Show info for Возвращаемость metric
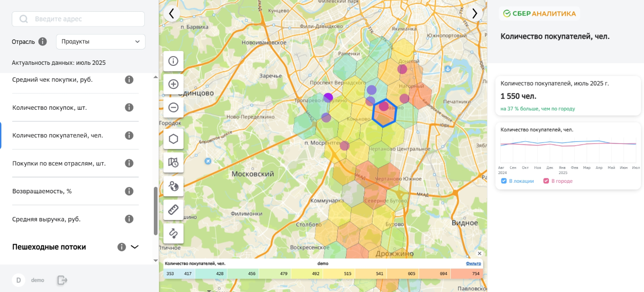 pos(129,191)
